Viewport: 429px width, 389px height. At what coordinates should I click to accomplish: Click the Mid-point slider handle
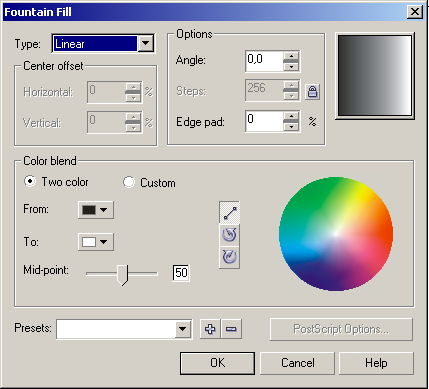(x=123, y=275)
